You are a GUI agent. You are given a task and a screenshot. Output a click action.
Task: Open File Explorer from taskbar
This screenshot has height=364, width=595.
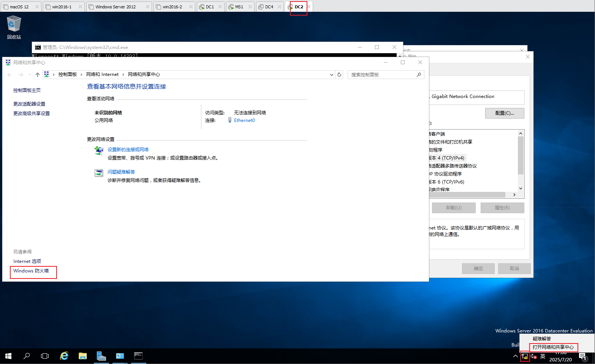(x=83, y=356)
